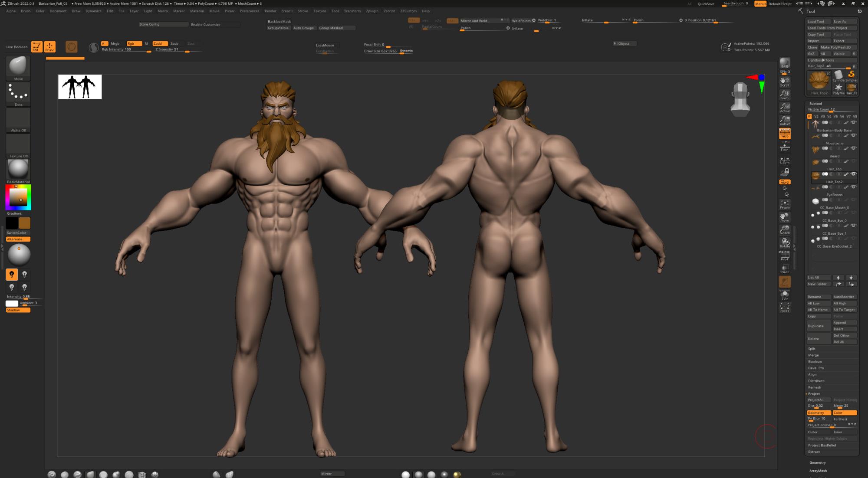Click the Draw mode button
The height and width of the screenshot is (478, 868).
point(49,47)
